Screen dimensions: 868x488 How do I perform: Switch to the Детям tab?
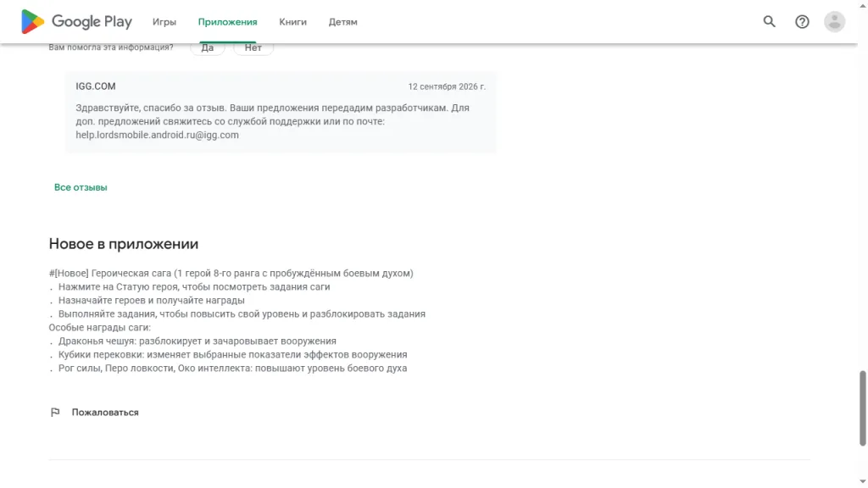[x=342, y=22]
